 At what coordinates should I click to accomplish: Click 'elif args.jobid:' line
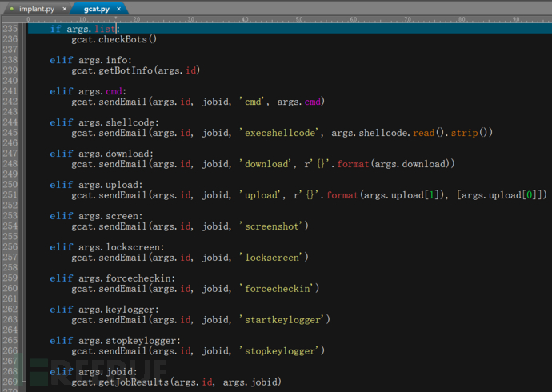pos(94,371)
